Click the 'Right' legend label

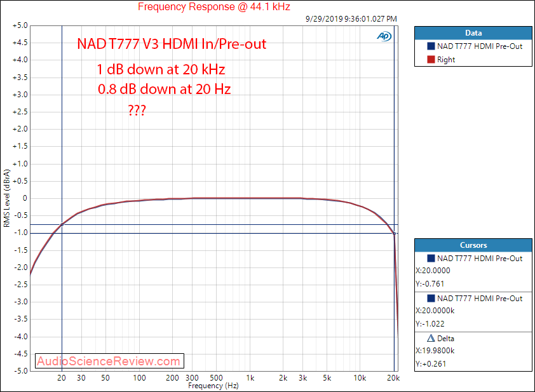pos(446,60)
